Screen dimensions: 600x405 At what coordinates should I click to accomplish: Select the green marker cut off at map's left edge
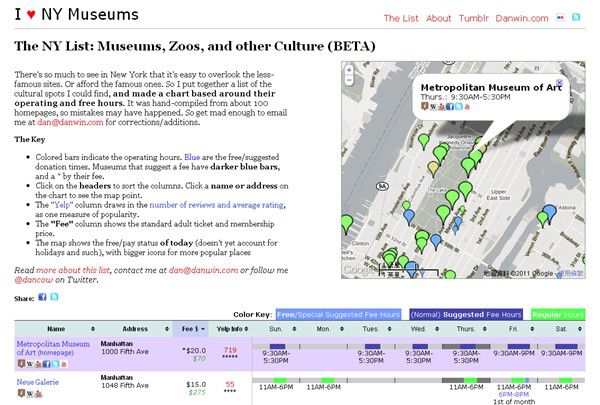point(346,224)
